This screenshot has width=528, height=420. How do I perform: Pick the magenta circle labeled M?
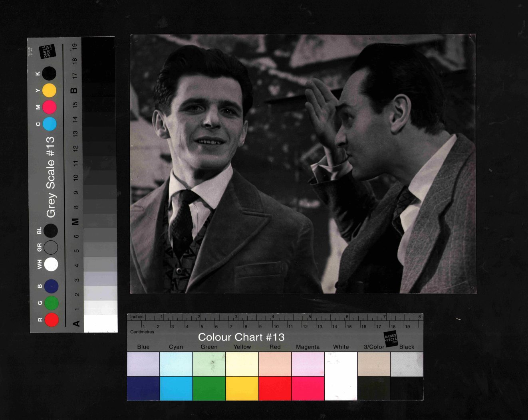50,107
